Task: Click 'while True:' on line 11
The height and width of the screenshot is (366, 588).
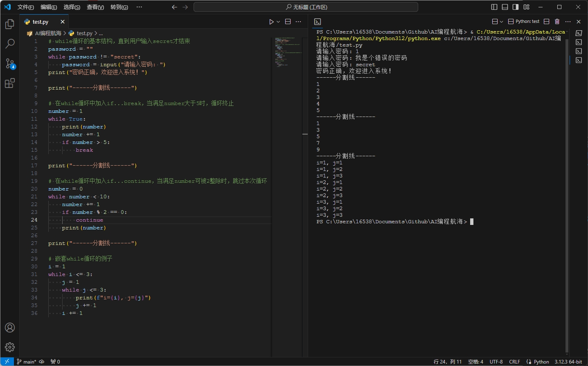Action: (67, 119)
